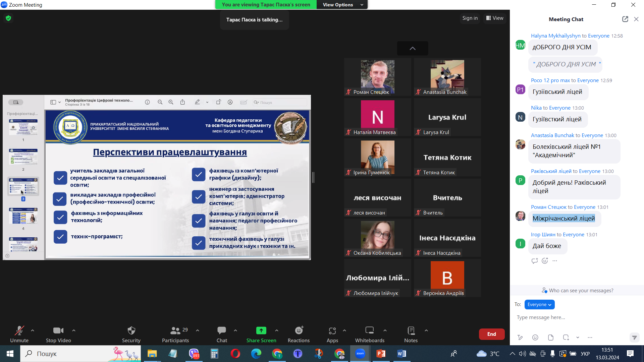Image resolution: width=644 pixels, height=362 pixels.
Task: Open the Notes tool
Action: tap(411, 334)
